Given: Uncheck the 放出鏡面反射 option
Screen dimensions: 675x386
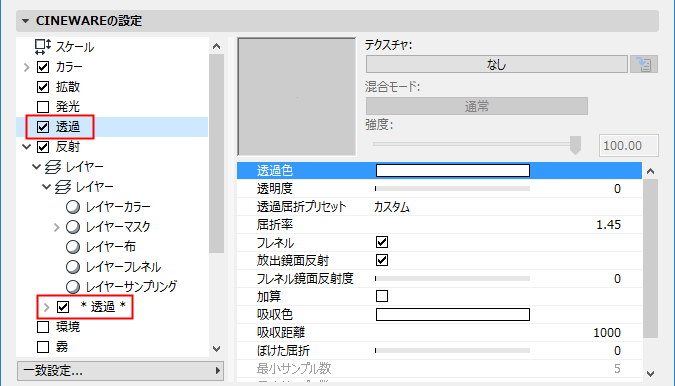Looking at the screenshot, I should pyautogui.click(x=382, y=260).
